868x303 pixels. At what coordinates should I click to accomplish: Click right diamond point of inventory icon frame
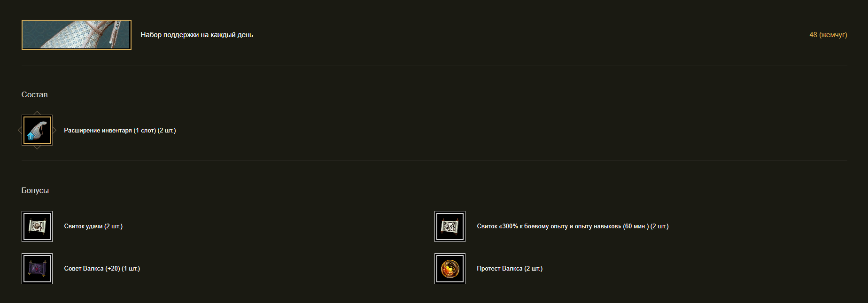[x=54, y=130]
